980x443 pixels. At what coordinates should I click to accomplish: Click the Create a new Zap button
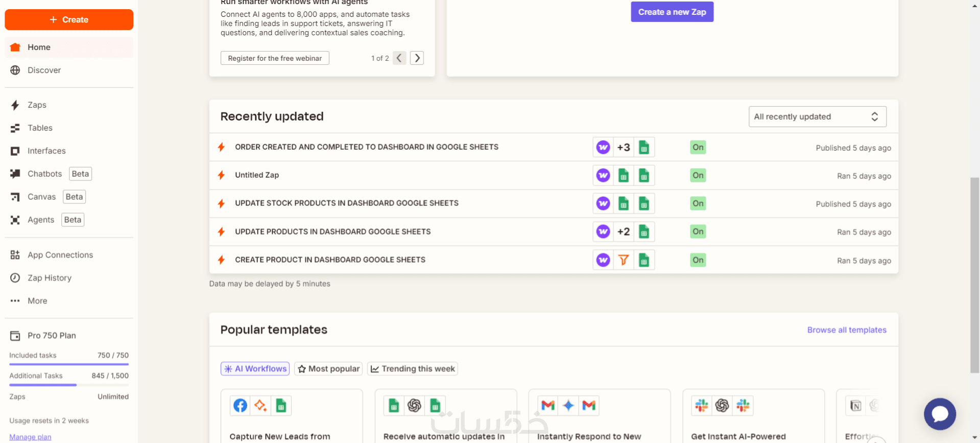pos(672,12)
